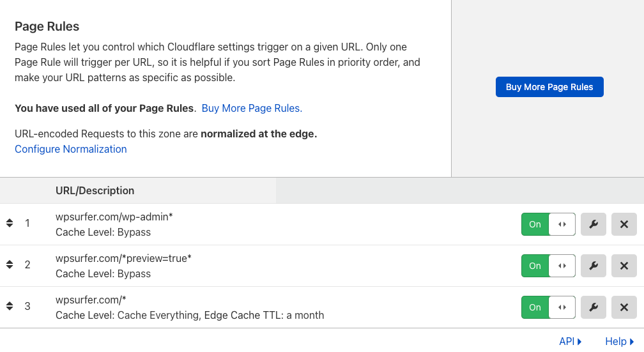The width and height of the screenshot is (644, 352).
Task: Expand the API section
Action: click(x=570, y=341)
